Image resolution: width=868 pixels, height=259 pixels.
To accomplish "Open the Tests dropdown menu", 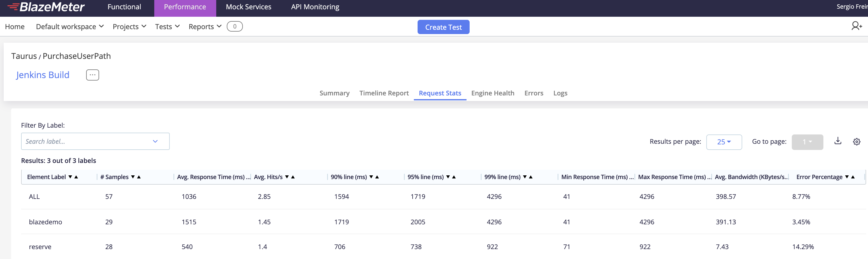I will [168, 26].
